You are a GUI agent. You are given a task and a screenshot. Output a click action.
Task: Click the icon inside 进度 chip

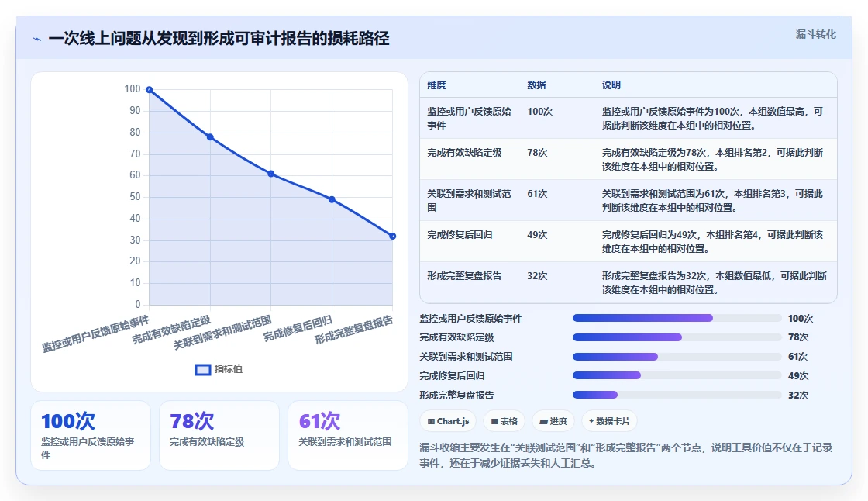[543, 422]
